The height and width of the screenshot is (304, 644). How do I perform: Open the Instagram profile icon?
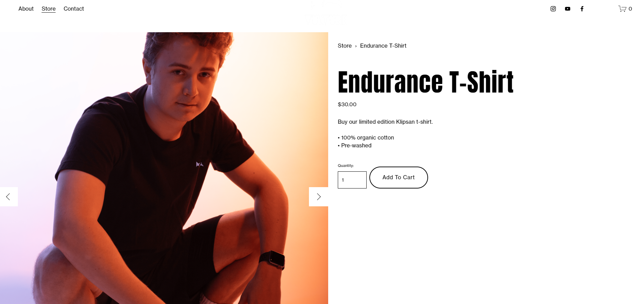(x=553, y=9)
